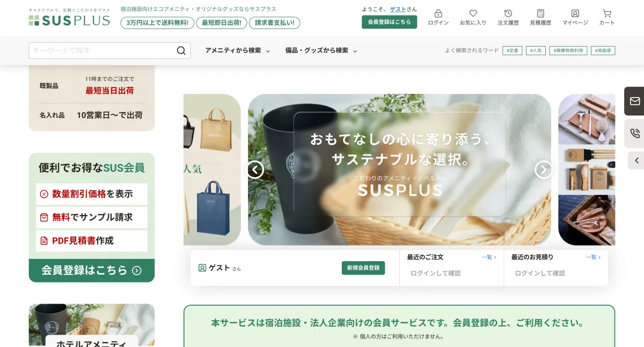Screen dimensions: 644x347
Task: Open the phone contact side icon
Action: (x=635, y=134)
